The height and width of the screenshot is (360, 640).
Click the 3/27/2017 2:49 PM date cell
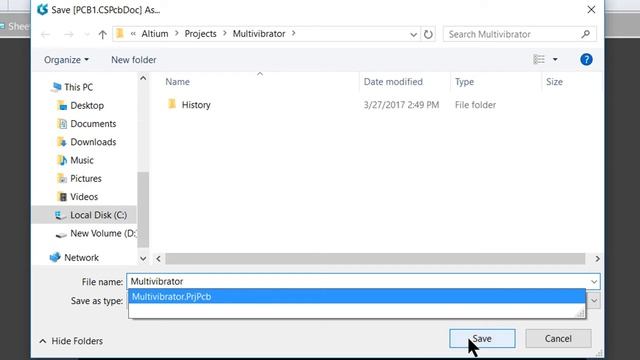(401, 105)
